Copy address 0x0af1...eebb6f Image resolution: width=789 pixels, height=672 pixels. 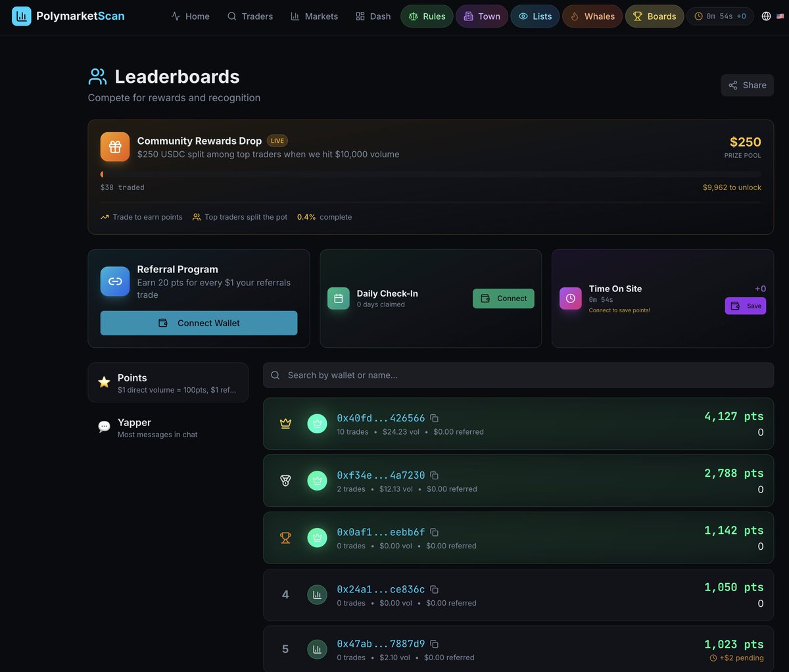[435, 533]
